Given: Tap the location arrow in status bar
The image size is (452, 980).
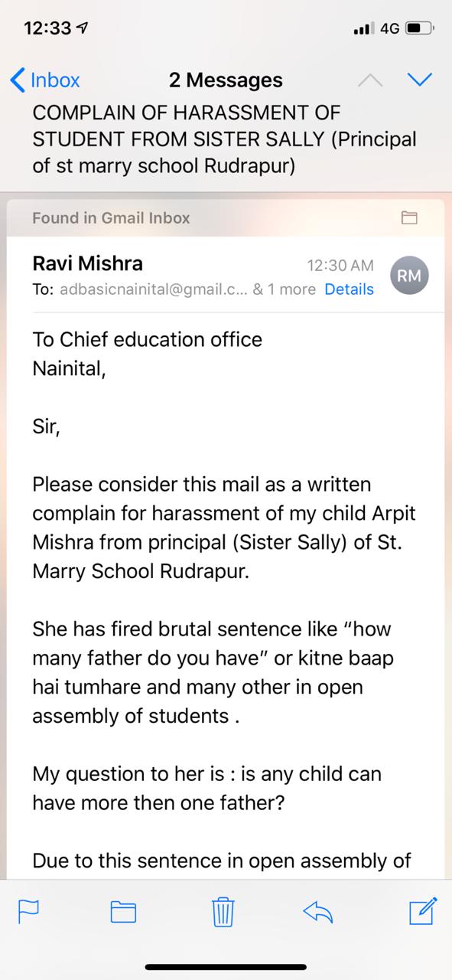Looking at the screenshot, I should tap(82, 28).
